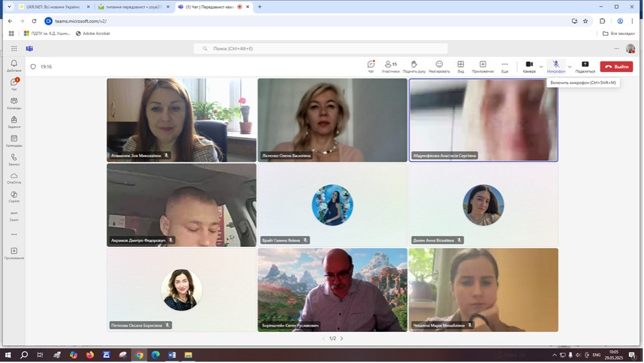Switch to the UKR.NET browser tab
Viewport: 644px width, 363px height.
[53, 7]
